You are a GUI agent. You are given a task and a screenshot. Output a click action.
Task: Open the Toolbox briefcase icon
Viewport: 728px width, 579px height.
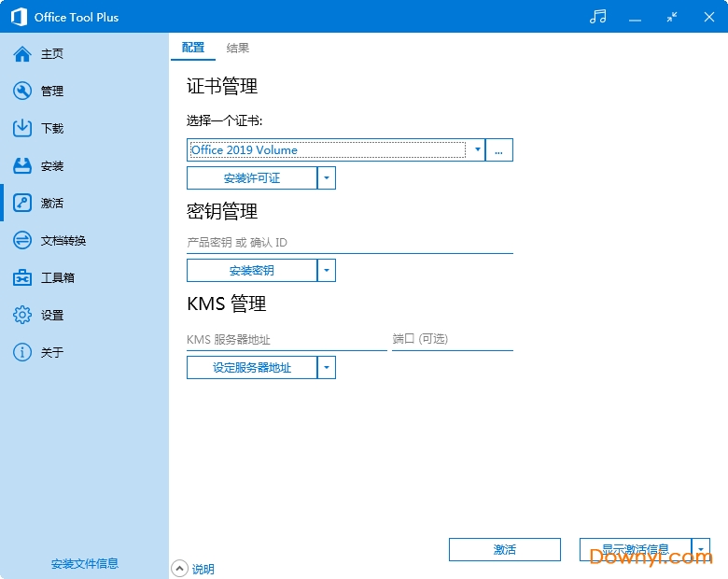pos(22,278)
